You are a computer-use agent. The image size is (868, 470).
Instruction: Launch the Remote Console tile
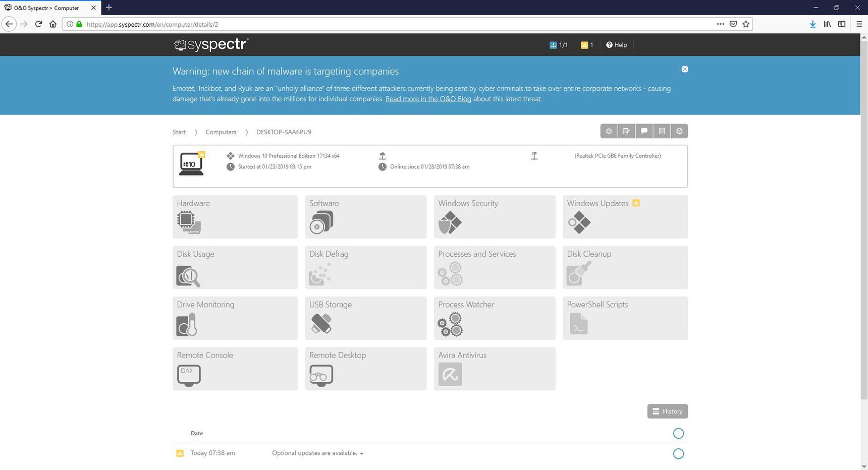(235, 369)
